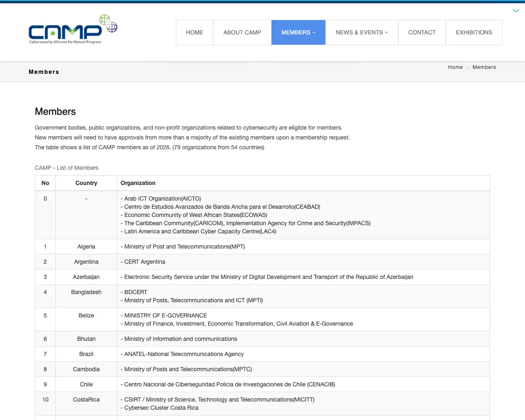Click the Chile country cell
This screenshot has height=420, width=525.
tap(86, 384)
